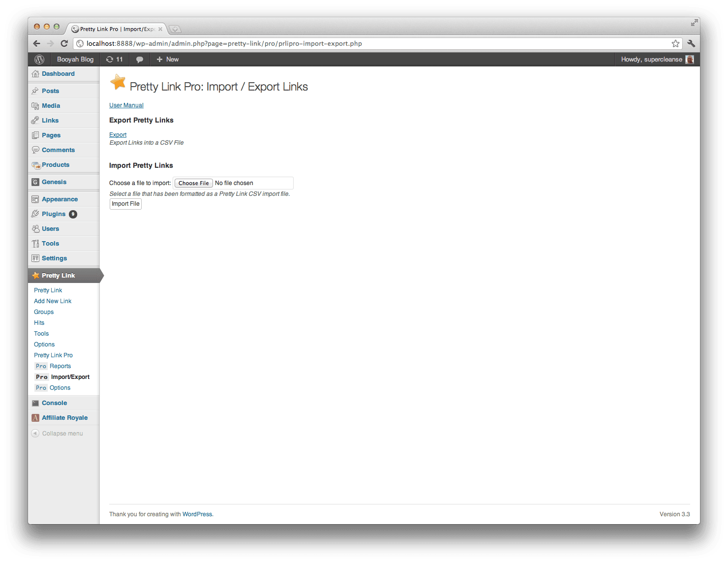The width and height of the screenshot is (728, 563).
Task: Follow the WordPress footer link
Action: tap(197, 514)
